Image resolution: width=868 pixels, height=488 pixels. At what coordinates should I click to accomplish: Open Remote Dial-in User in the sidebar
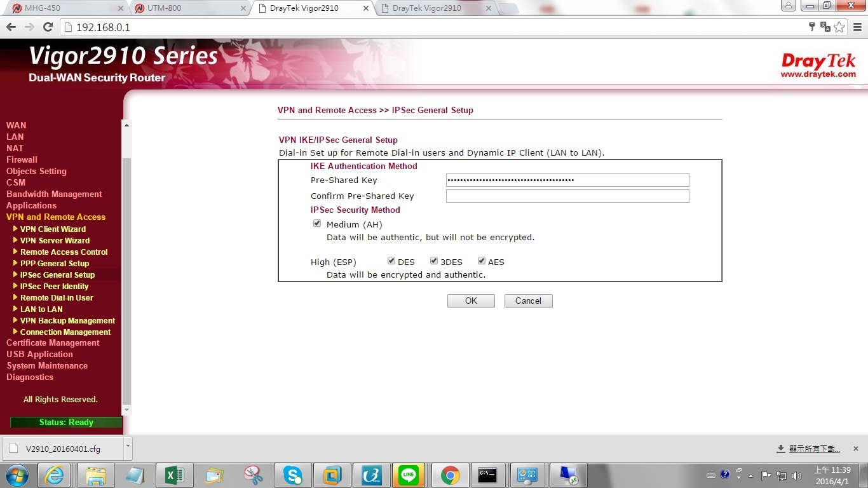pos(57,298)
